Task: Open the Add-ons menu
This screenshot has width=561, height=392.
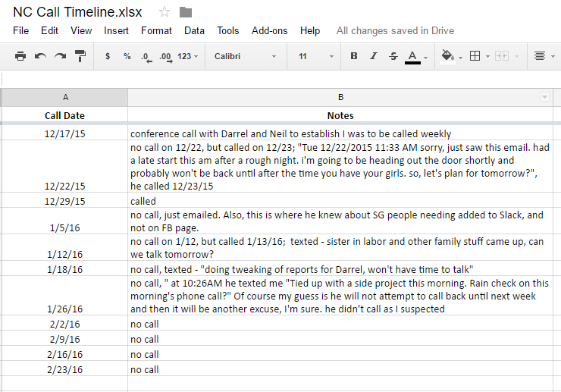Action: 269,31
